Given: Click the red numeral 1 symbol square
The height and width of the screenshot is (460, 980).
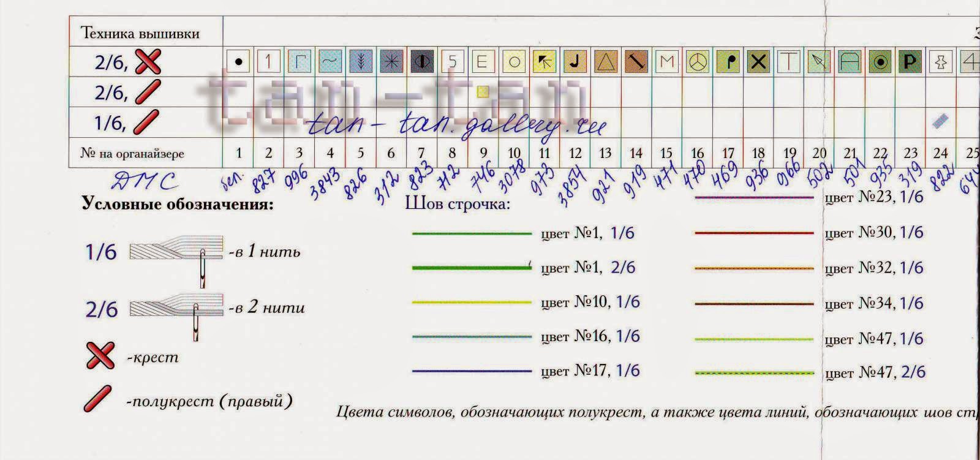Looking at the screenshot, I should pos(268,61).
